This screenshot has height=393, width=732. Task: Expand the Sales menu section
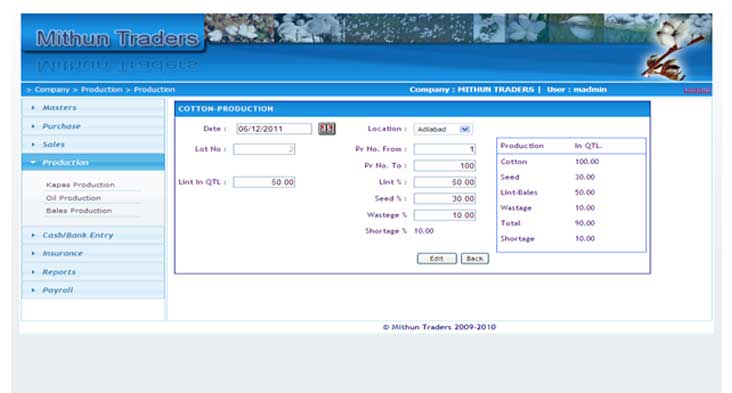93,144
